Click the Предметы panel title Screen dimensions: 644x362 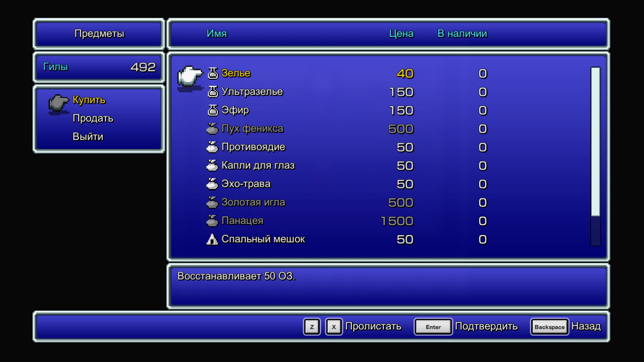(99, 33)
